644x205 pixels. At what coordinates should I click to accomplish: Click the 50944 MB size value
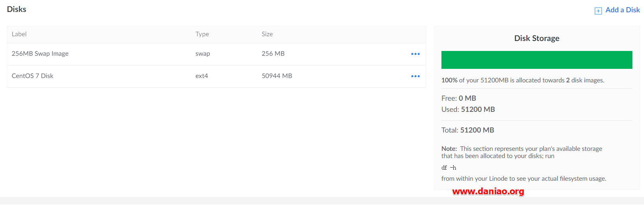click(x=277, y=76)
